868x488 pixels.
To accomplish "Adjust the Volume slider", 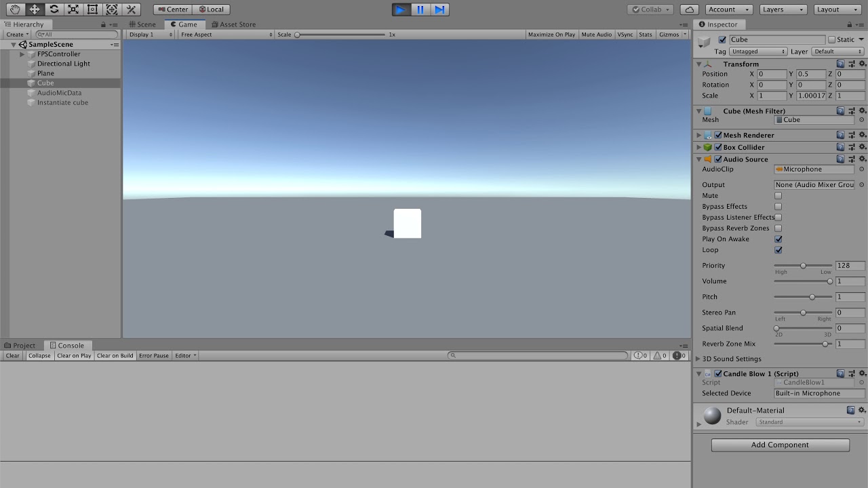I will pyautogui.click(x=803, y=281).
